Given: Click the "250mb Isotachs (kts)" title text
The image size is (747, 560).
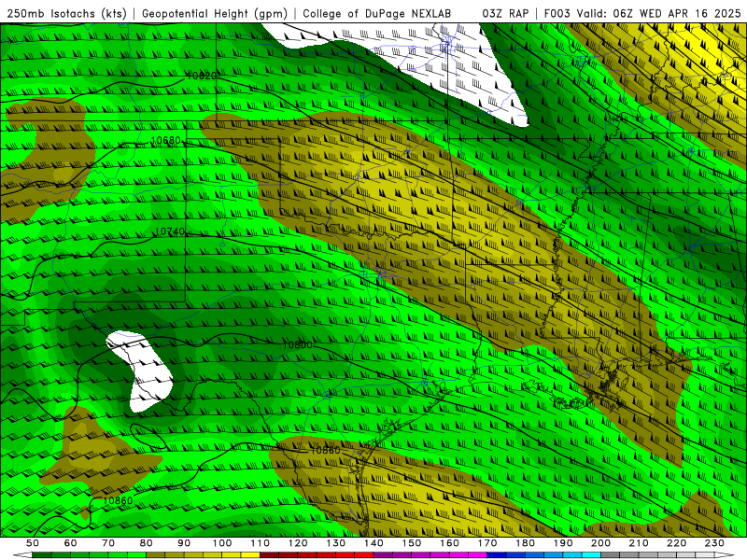Looking at the screenshot, I should pyautogui.click(x=66, y=13).
